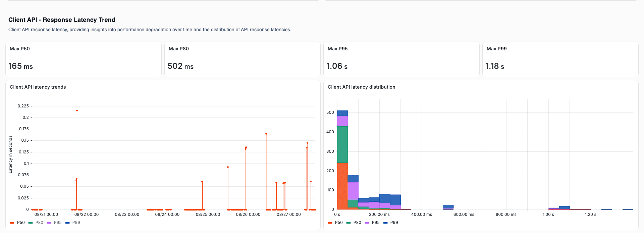The width and height of the screenshot is (644, 233).
Task: Toggle P95 series in latency distribution legend
Action: click(372, 223)
